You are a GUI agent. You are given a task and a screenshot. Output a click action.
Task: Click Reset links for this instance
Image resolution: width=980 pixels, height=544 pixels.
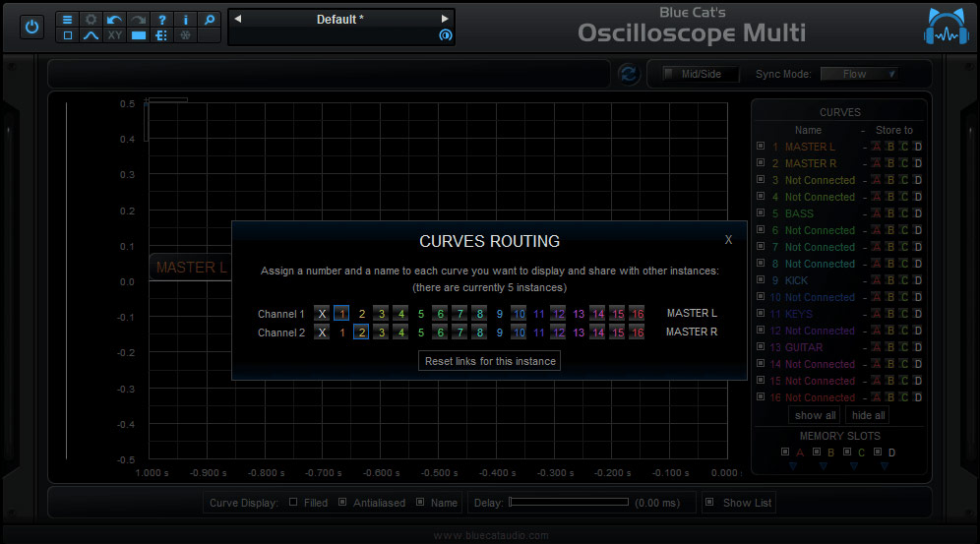pyautogui.click(x=490, y=361)
